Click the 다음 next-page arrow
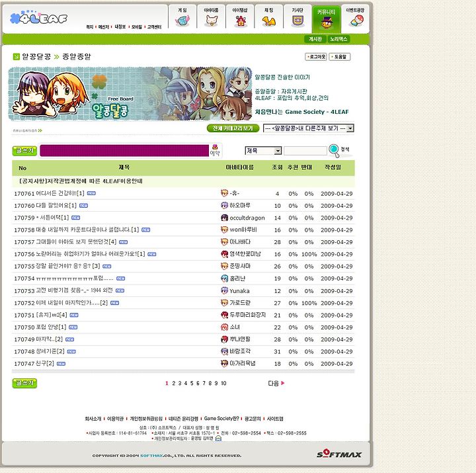Viewport: 476px width, 473px height. coord(276,384)
